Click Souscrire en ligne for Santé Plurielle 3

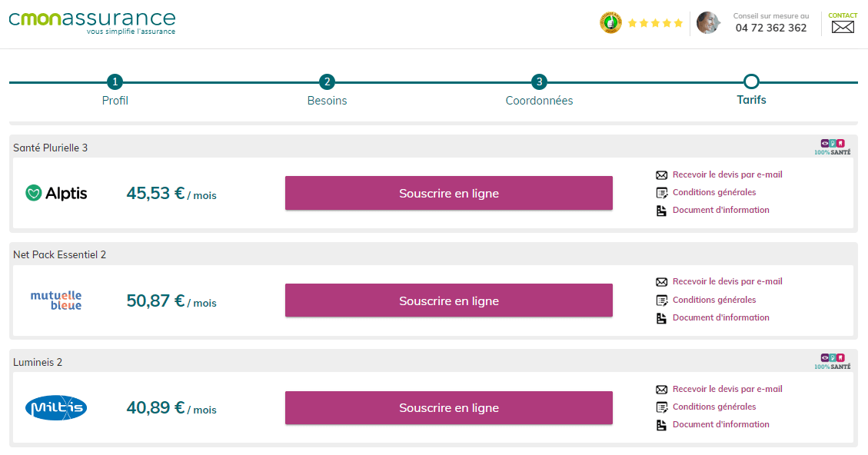click(448, 193)
